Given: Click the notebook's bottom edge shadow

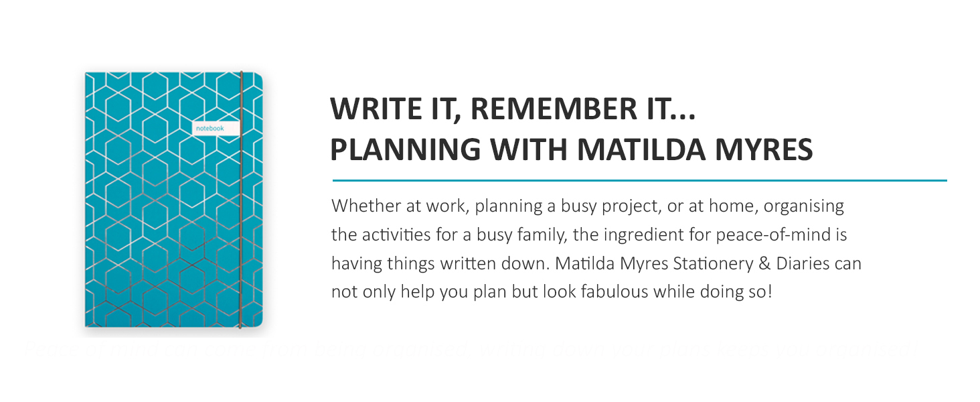Looking at the screenshot, I should tap(174, 331).
